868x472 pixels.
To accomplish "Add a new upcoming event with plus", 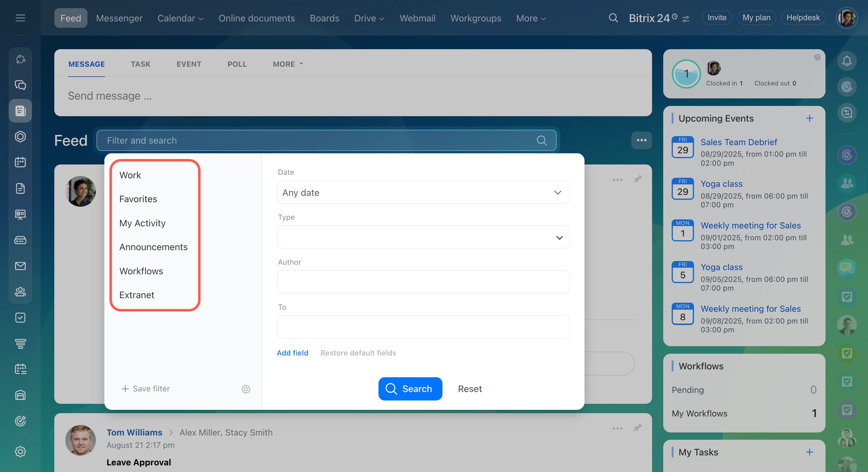I will (x=809, y=118).
